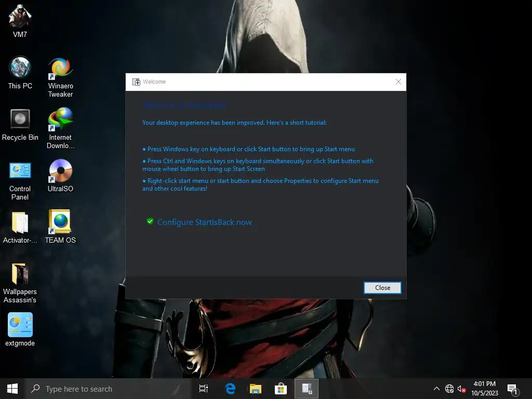Screen dimensions: 532x399
Task: Open the Action Center notifications icon
Action: pyautogui.click(x=513, y=389)
